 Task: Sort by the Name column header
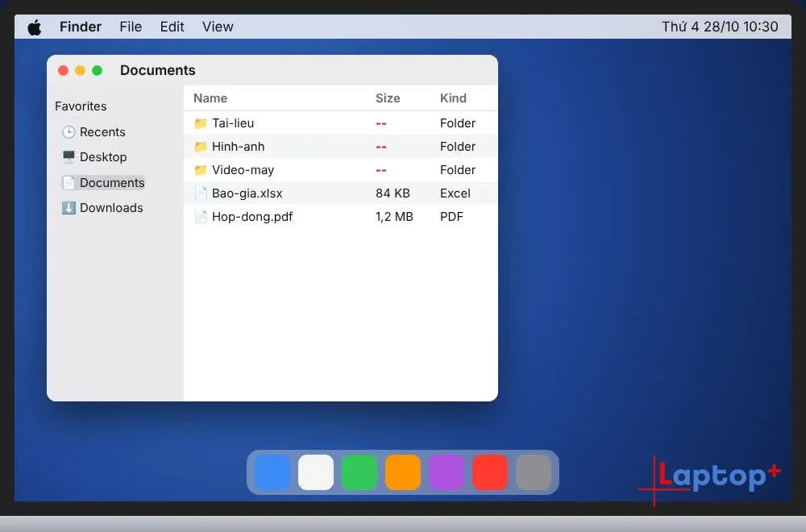(x=210, y=98)
